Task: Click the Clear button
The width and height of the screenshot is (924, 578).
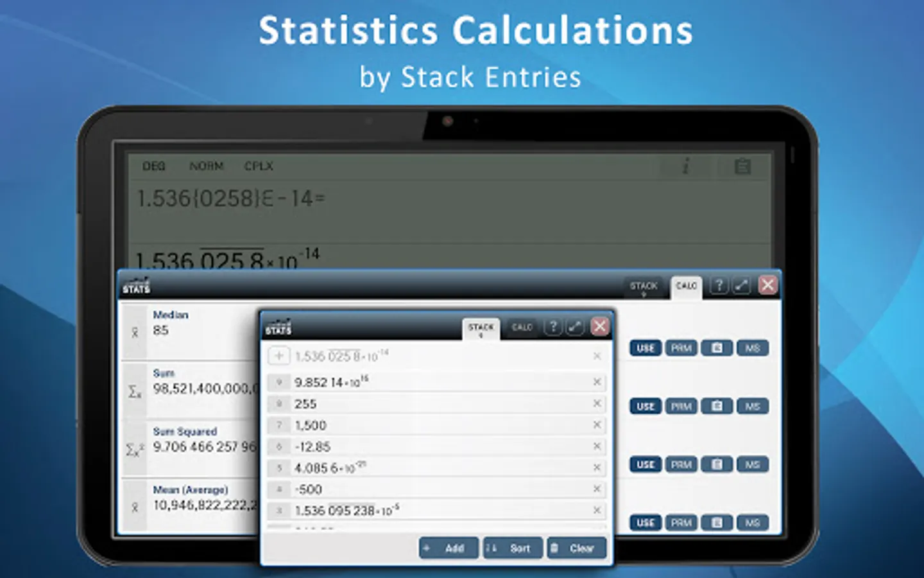Action: click(577, 548)
